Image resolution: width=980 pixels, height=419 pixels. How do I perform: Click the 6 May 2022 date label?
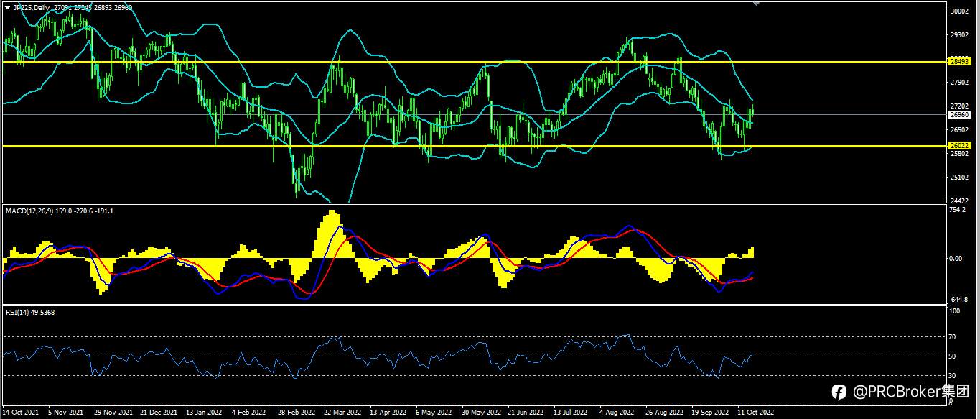click(433, 413)
